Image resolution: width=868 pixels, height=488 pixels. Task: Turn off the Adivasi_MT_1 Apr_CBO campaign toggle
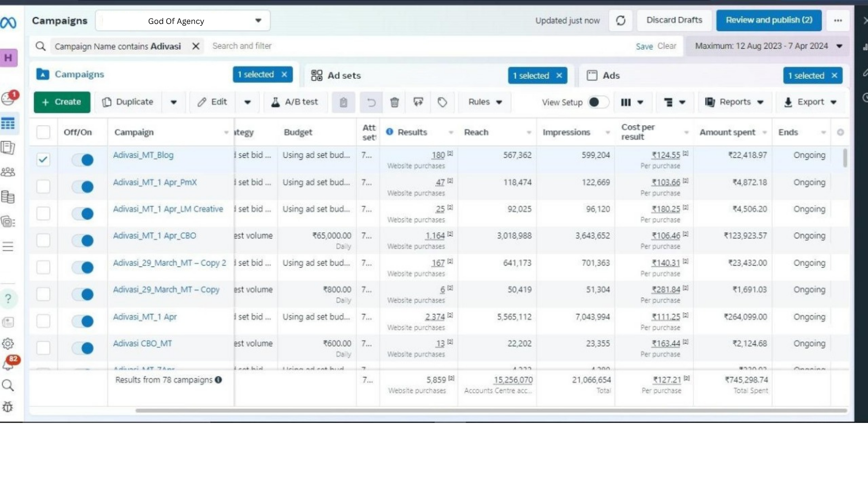(83, 240)
